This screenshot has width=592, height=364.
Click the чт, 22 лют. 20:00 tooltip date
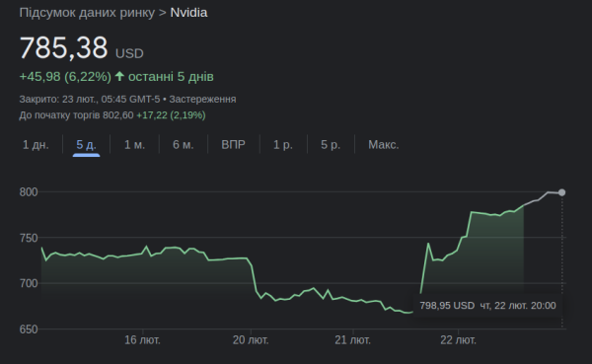point(518,306)
